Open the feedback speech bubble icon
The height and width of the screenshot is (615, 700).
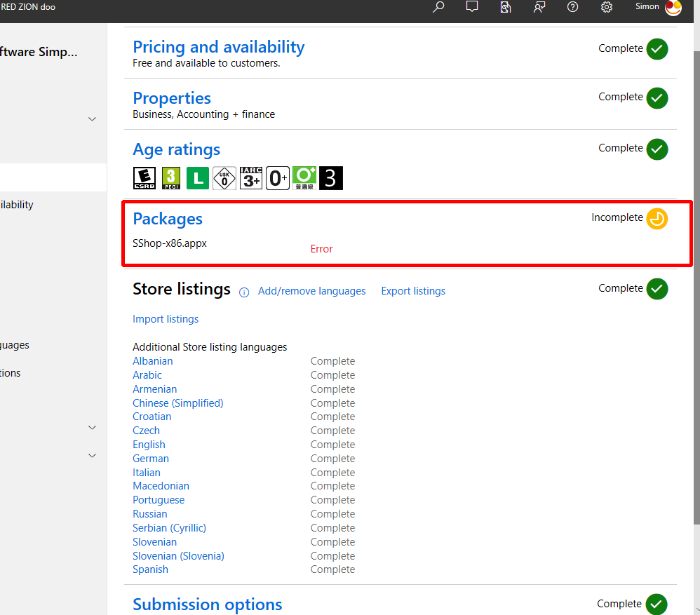click(472, 7)
